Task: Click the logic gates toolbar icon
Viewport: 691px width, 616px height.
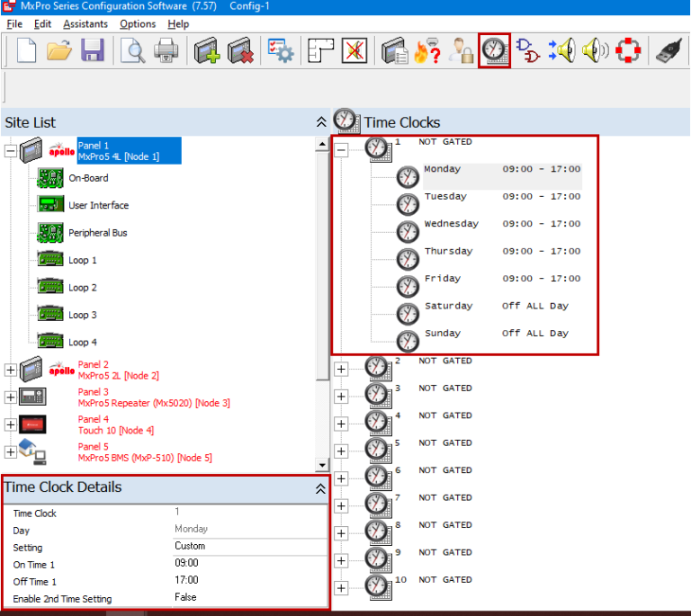Action: [529, 50]
